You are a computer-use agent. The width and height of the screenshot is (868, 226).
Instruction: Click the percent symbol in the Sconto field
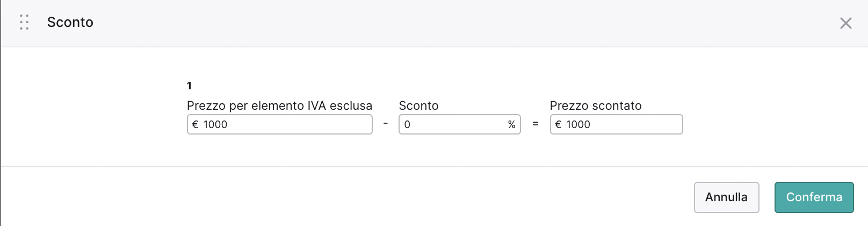coord(512,124)
